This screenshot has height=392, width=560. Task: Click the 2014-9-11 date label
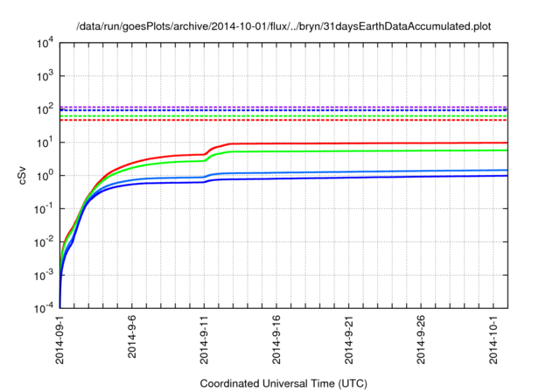click(x=204, y=339)
